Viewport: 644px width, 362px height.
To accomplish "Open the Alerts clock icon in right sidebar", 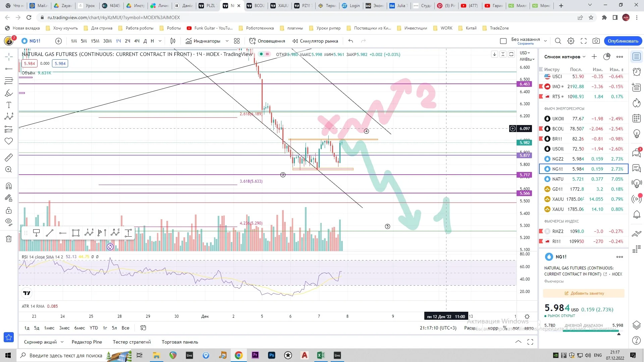I will click(636, 72).
